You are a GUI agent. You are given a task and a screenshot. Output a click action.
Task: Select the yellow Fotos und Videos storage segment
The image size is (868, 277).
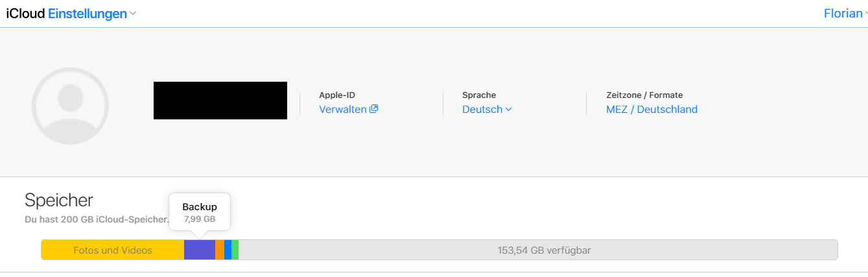tap(113, 250)
